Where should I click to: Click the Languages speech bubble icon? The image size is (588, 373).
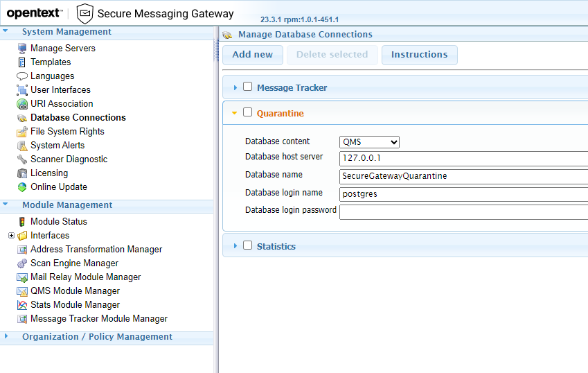[22, 76]
